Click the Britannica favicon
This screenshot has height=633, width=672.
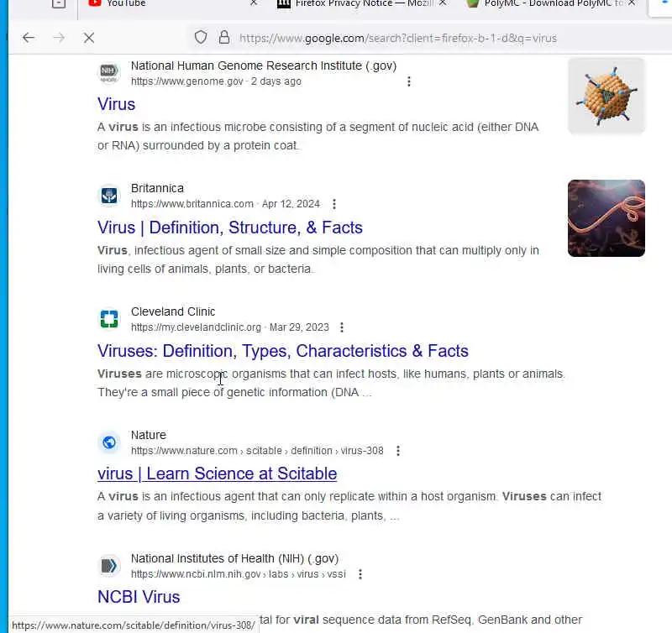coord(109,196)
